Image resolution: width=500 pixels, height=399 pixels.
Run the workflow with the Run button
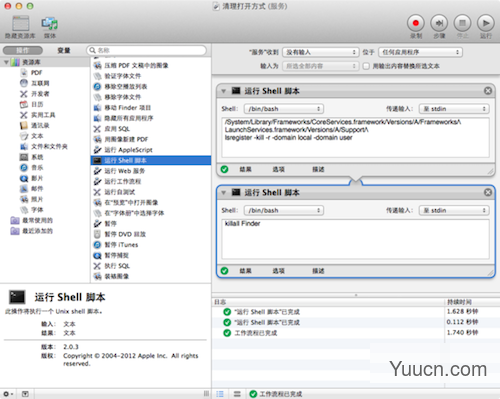click(x=486, y=23)
